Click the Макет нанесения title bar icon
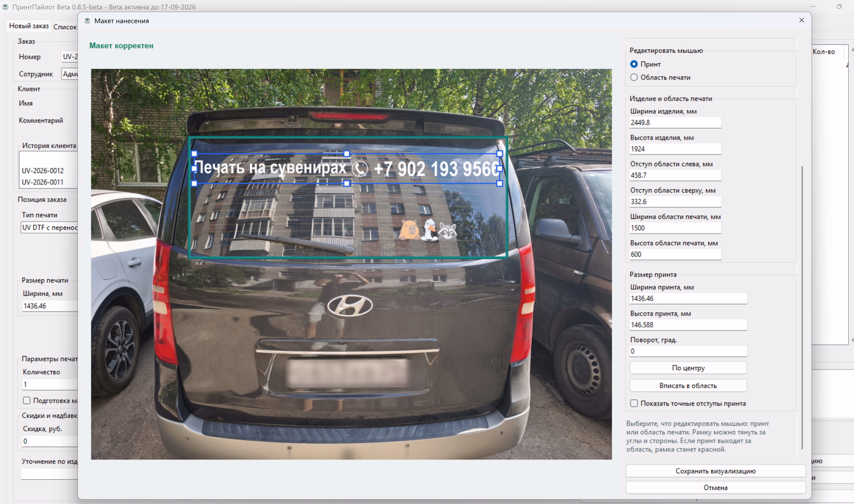The height and width of the screenshot is (504, 854). click(87, 21)
